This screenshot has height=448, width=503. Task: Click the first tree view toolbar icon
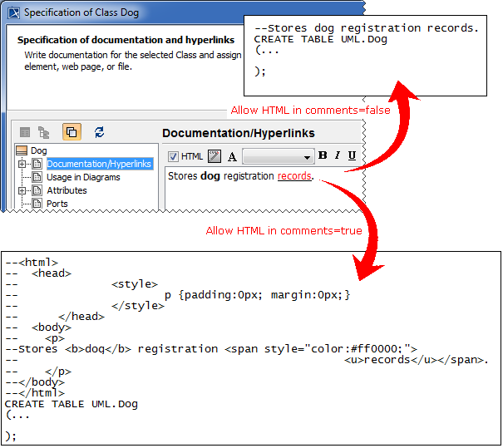pyautogui.click(x=26, y=132)
